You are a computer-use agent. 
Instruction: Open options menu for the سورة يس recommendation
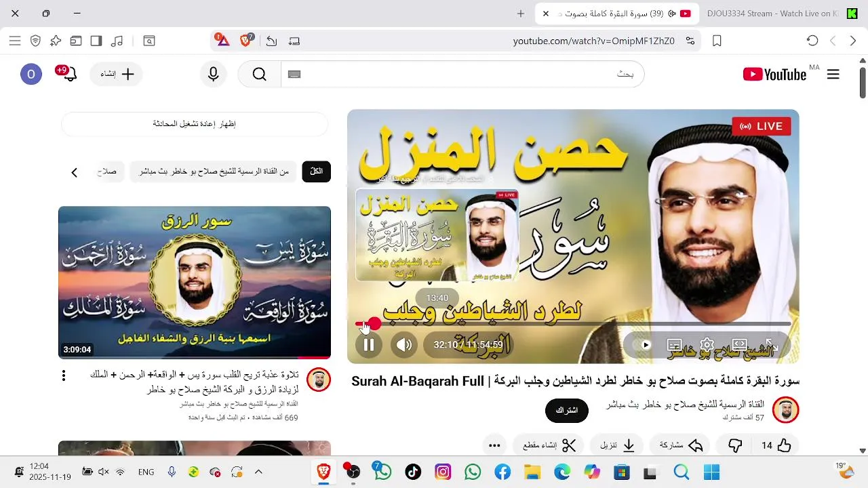[64, 375]
